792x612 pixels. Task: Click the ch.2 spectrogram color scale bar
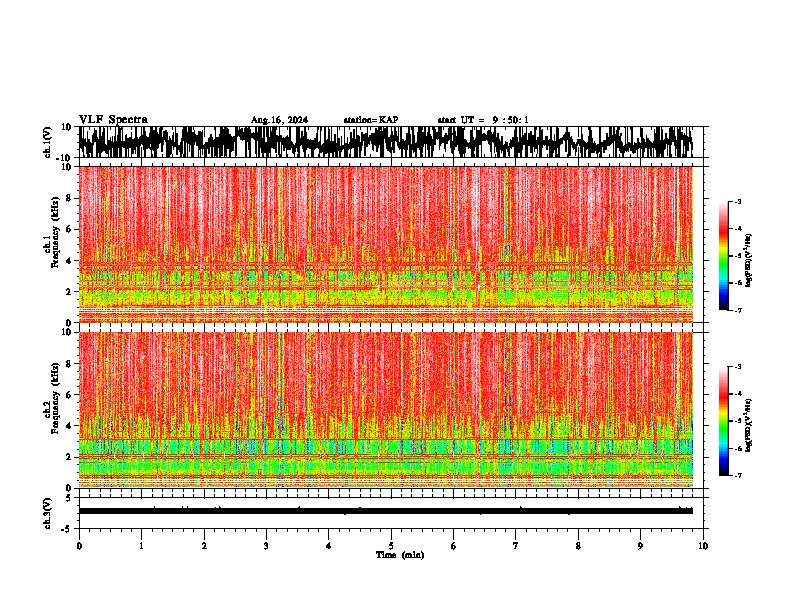[724, 421]
